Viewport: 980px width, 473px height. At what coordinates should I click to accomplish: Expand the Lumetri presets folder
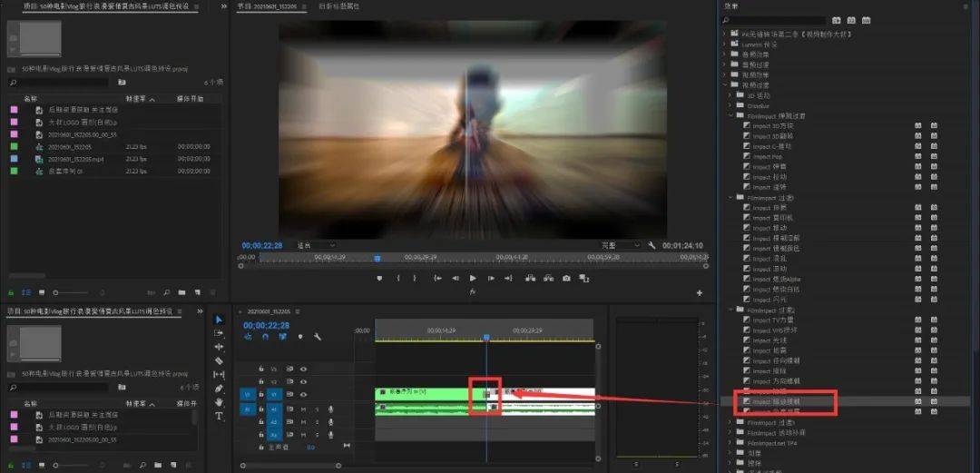(x=726, y=44)
